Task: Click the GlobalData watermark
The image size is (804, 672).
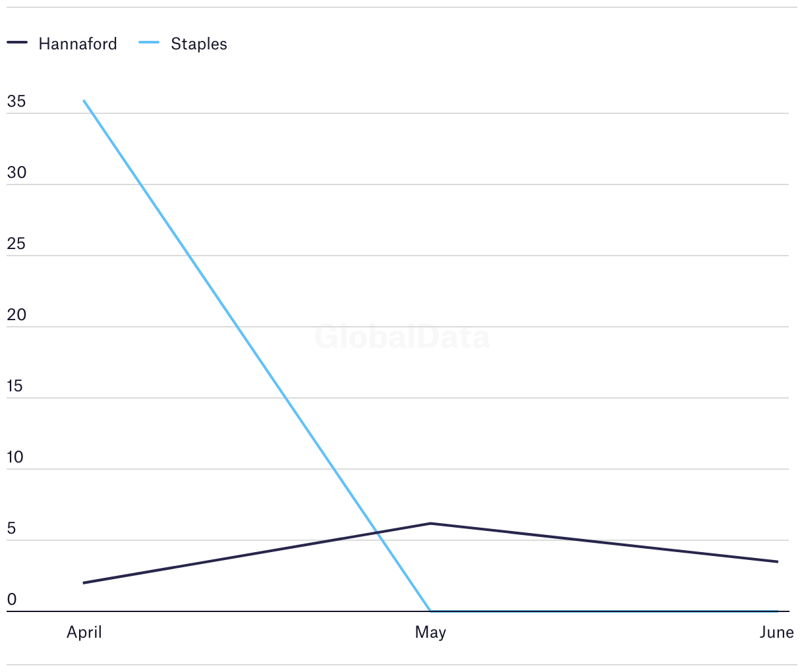Action: [x=402, y=337]
